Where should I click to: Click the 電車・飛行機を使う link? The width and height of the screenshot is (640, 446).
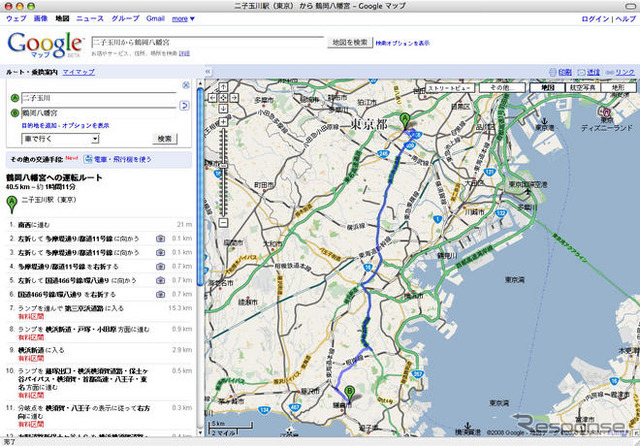coord(122,159)
